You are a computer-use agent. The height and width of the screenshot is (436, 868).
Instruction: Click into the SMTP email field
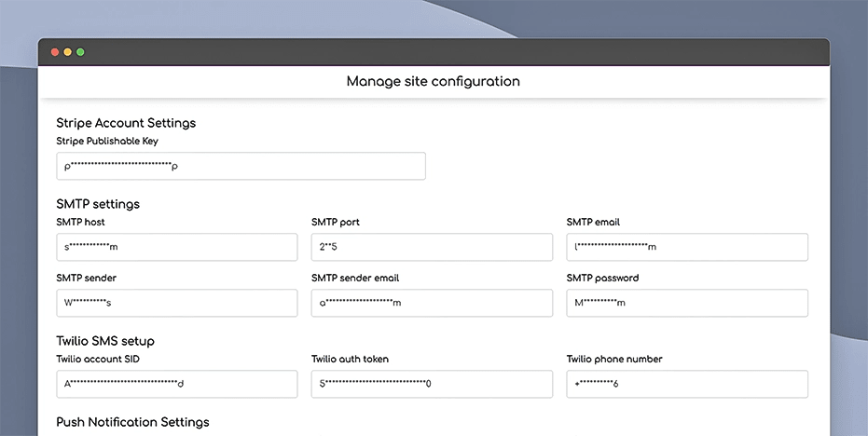(x=687, y=247)
